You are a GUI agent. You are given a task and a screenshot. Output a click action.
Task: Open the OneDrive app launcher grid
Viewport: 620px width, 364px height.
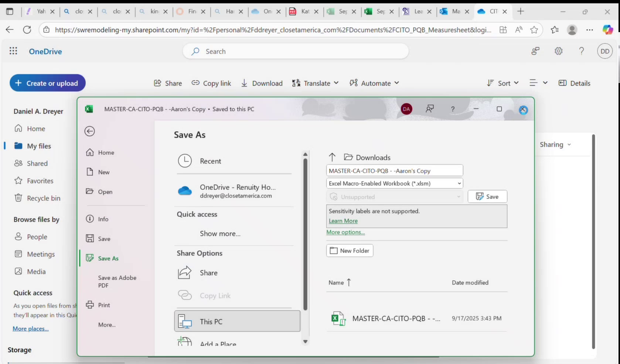click(13, 51)
